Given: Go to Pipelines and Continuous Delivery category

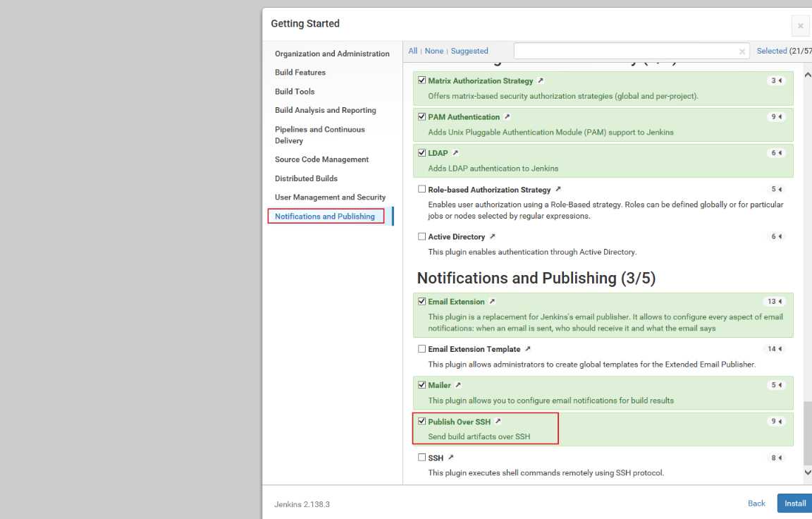Looking at the screenshot, I should tap(319, 135).
